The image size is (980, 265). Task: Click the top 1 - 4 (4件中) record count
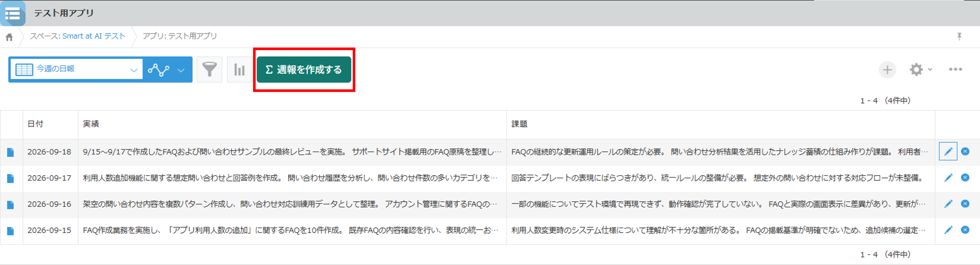coord(885,100)
